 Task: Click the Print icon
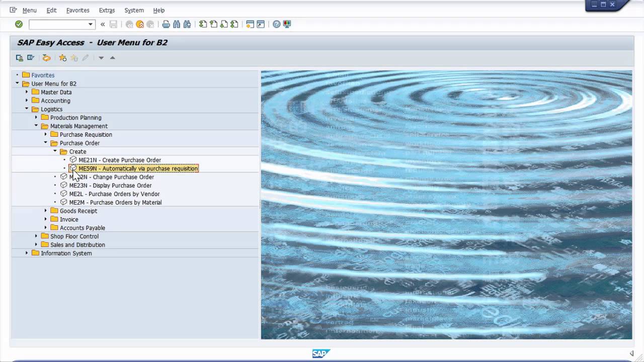pyautogui.click(x=166, y=24)
